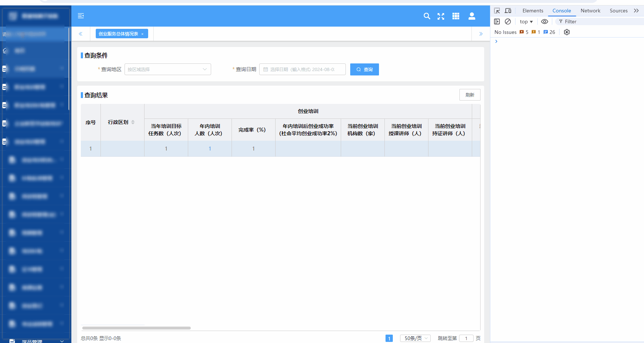The width and height of the screenshot is (644, 343).
Task: Click the 当前创业培训持证讲师 column header
Action: [450, 130]
